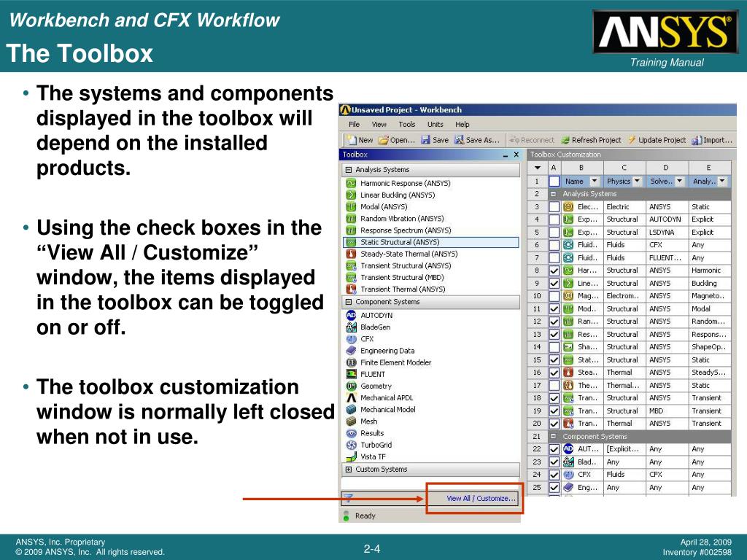Select the CFX component icon in Toolbox
The image size is (747, 560).
[351, 339]
